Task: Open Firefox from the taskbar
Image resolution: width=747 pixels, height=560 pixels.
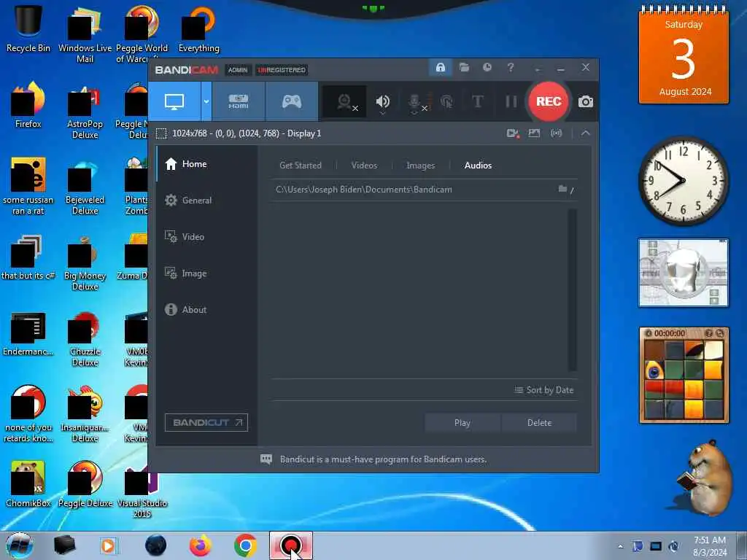Action: coord(201,545)
